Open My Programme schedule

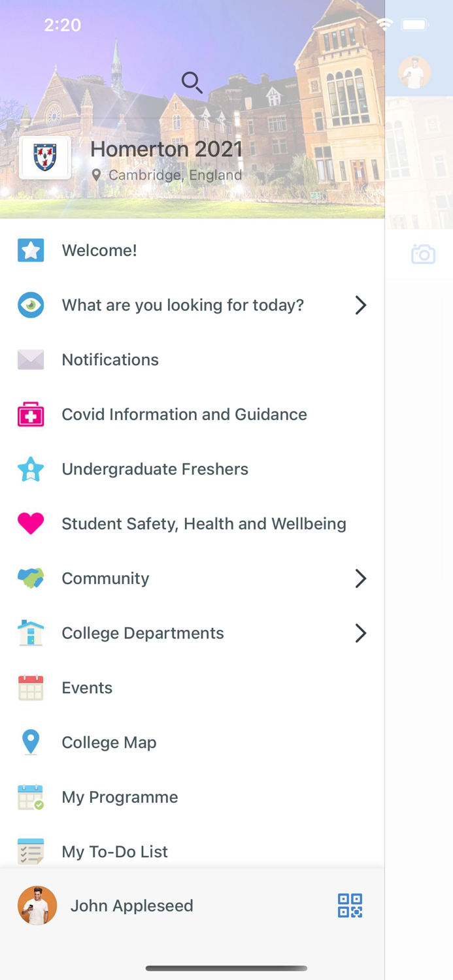[x=120, y=797]
